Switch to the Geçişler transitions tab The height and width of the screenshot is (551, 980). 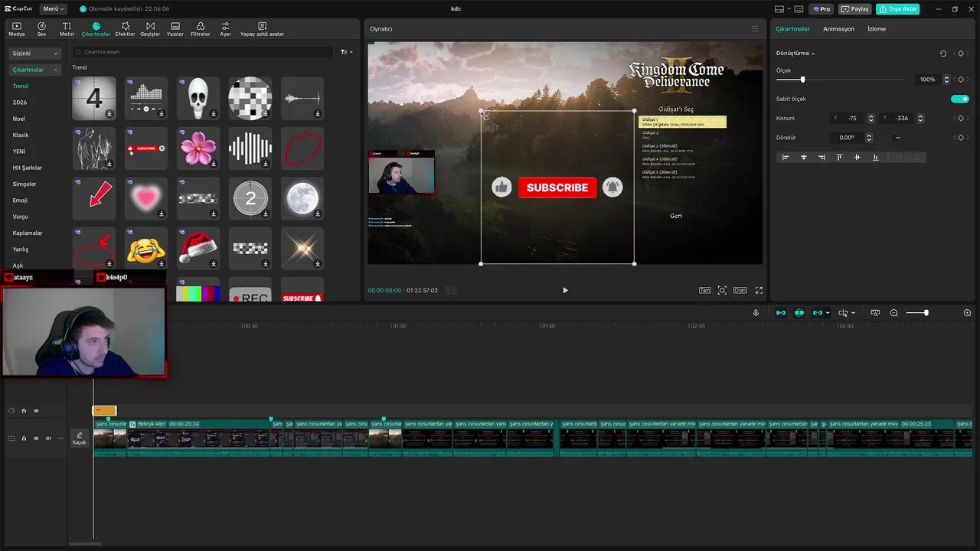[150, 29]
